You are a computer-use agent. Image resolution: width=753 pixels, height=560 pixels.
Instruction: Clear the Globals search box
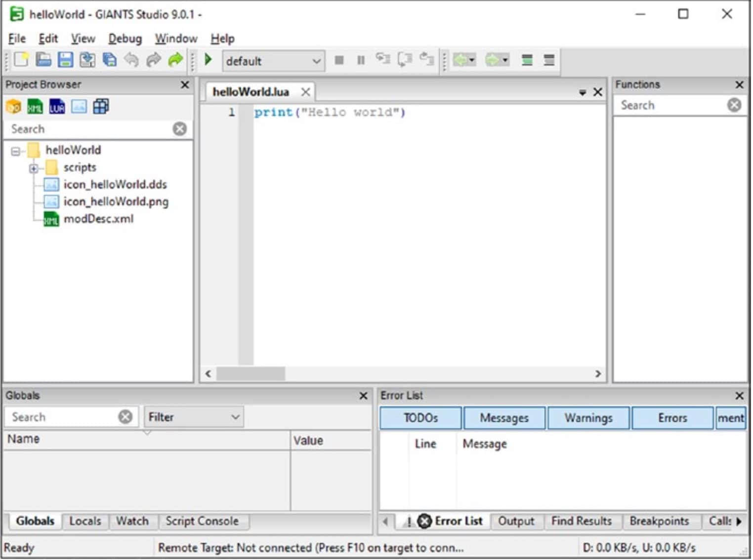(x=126, y=418)
